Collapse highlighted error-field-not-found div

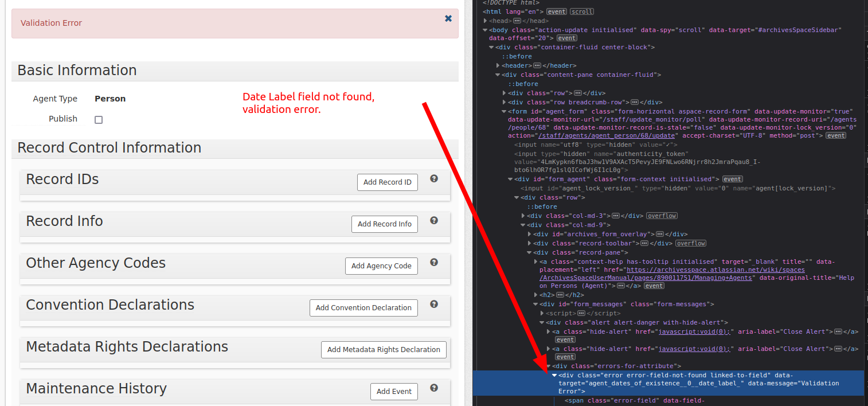coord(554,375)
